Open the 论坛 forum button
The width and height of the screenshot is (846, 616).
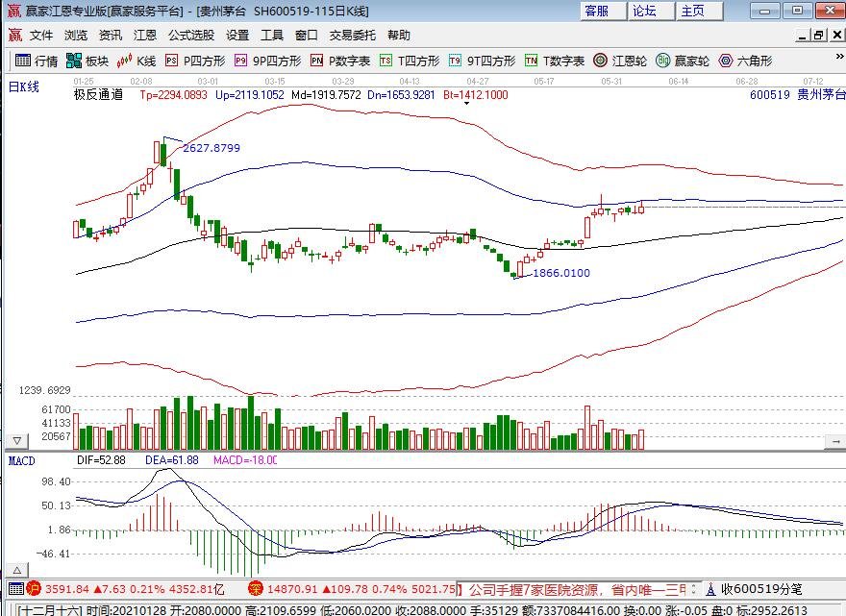click(x=644, y=11)
